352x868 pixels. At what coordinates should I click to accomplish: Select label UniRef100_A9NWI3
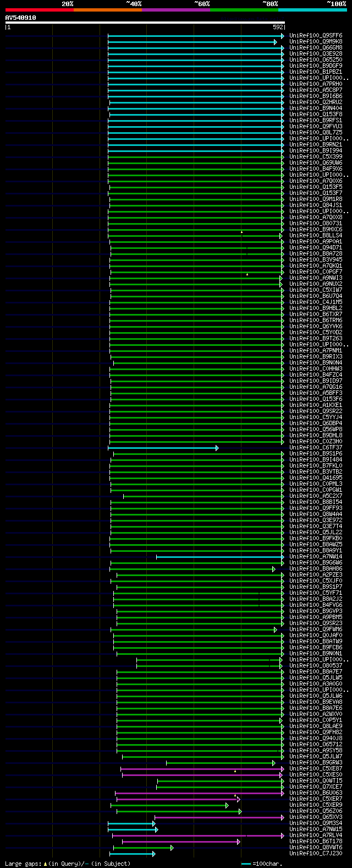click(315, 278)
